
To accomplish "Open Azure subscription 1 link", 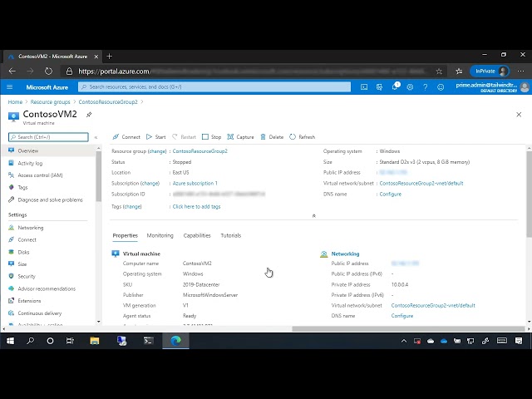I will click(x=195, y=183).
